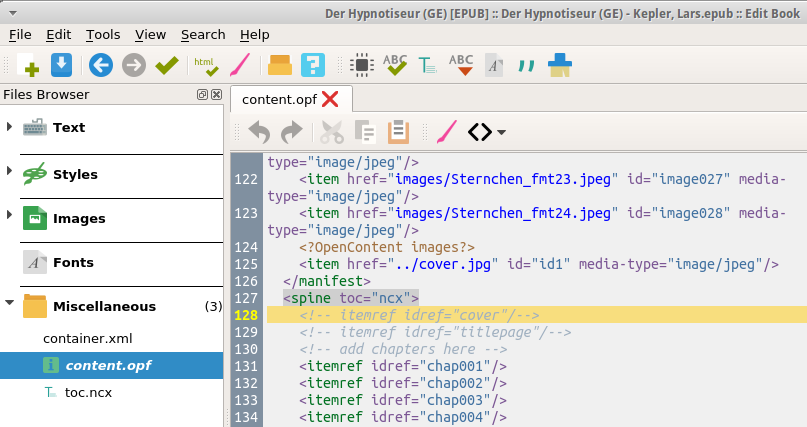Close the content.opf tab
The image size is (807, 427).
[330, 98]
